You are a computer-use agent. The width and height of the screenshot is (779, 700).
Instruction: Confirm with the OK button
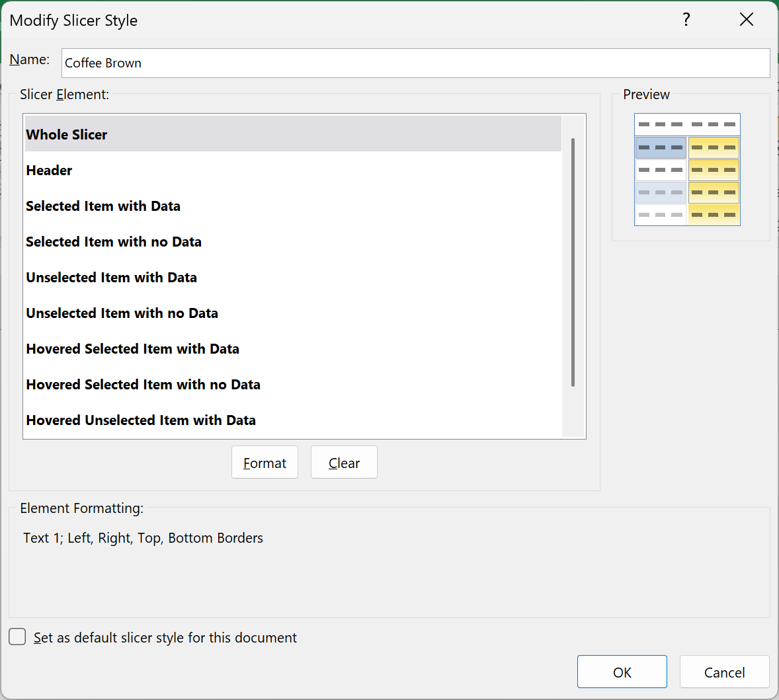tap(622, 672)
